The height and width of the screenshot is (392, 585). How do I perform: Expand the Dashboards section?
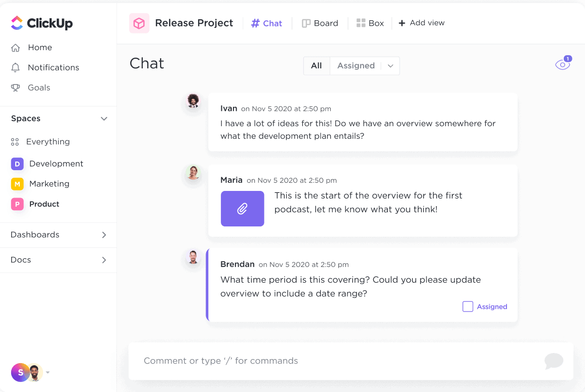click(104, 235)
